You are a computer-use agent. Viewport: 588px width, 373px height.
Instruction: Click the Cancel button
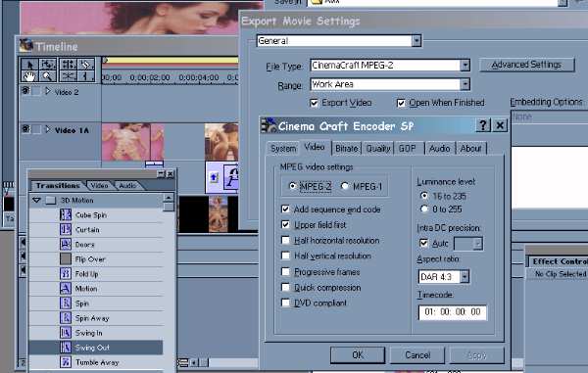417,354
